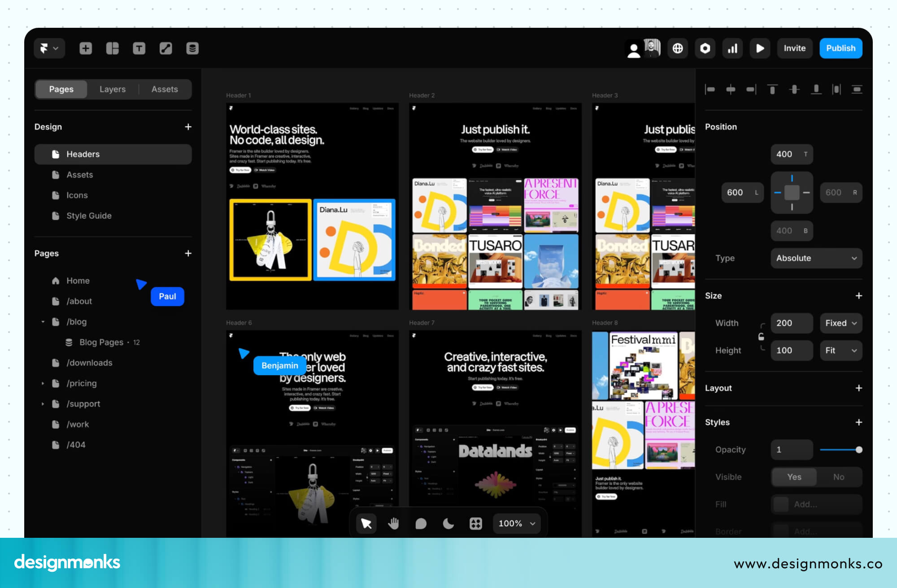
Task: Open the Type Absolute dropdown
Action: point(816,258)
